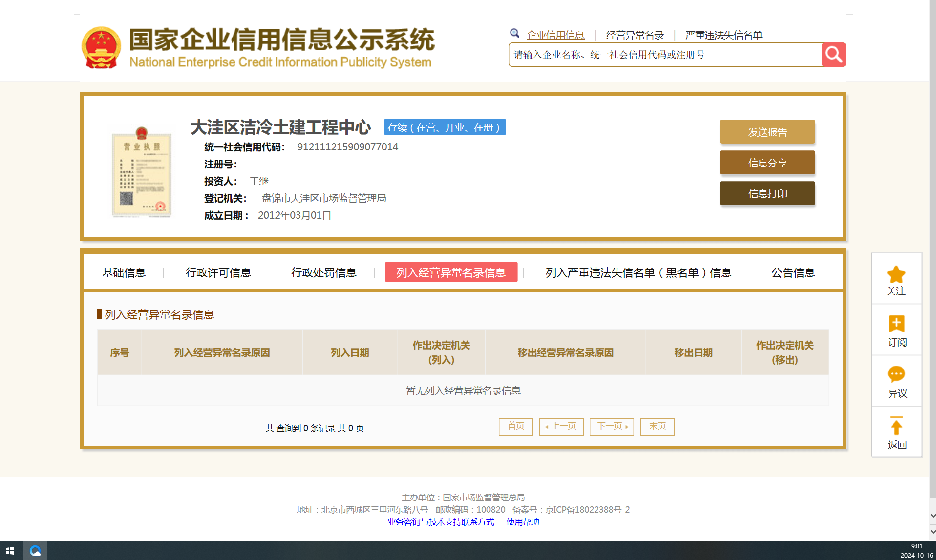The height and width of the screenshot is (560, 936).
Task: Click the taskbar clock showing 9:01
Action: pos(916,551)
